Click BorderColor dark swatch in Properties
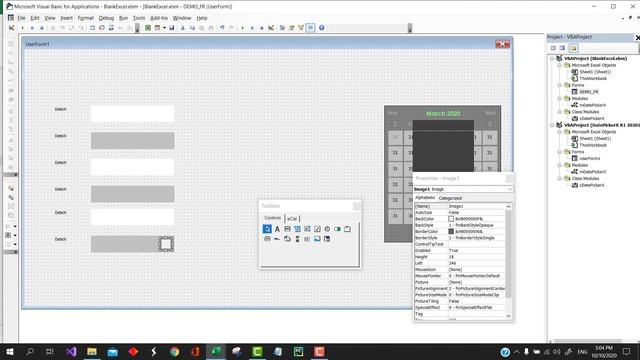This screenshot has height=360, width=640. 451,231
